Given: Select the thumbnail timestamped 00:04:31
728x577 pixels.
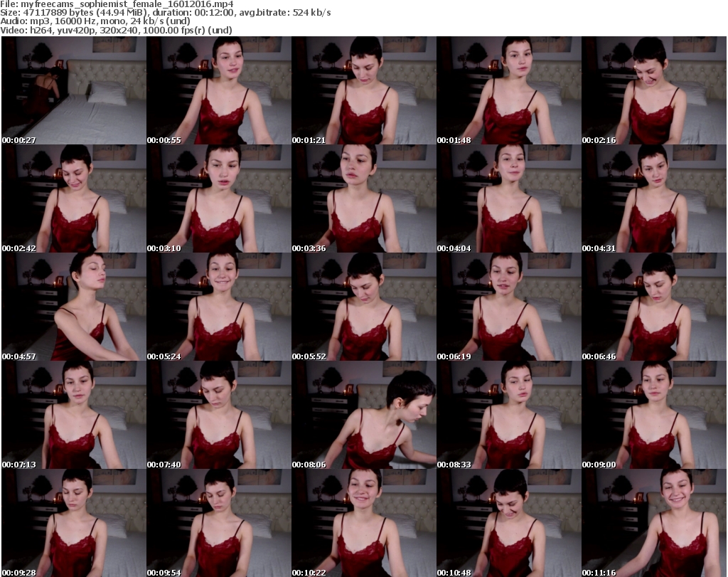Looking at the screenshot, I should point(654,198).
